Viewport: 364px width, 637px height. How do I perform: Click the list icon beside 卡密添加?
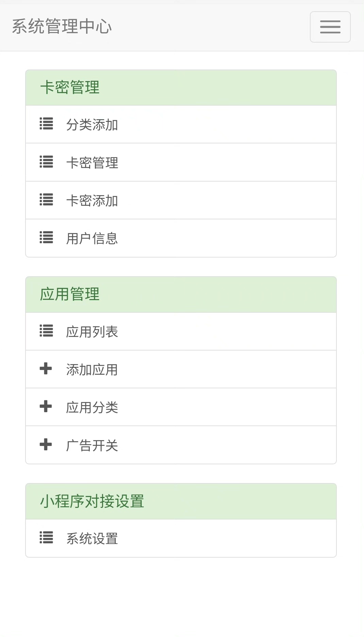46,200
